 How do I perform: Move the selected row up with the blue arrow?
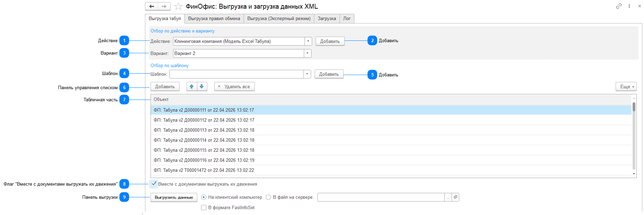click(x=192, y=86)
